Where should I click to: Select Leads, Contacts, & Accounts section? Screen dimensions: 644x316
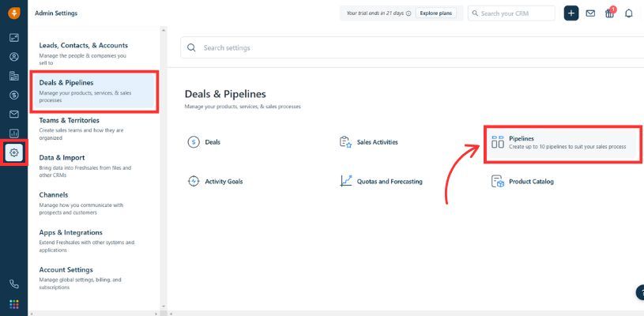coord(94,54)
